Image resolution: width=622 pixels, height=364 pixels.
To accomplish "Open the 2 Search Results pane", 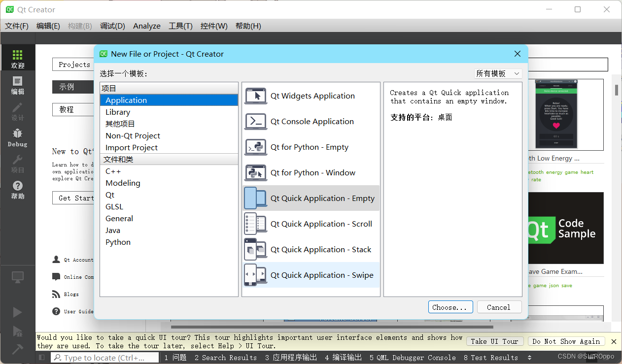I will (x=225, y=358).
